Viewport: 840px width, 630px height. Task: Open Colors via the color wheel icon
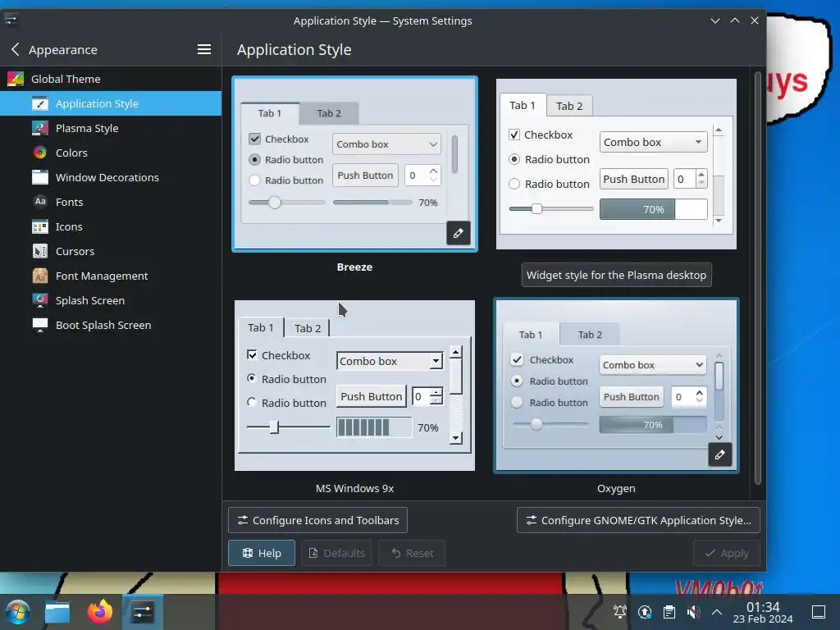40,153
